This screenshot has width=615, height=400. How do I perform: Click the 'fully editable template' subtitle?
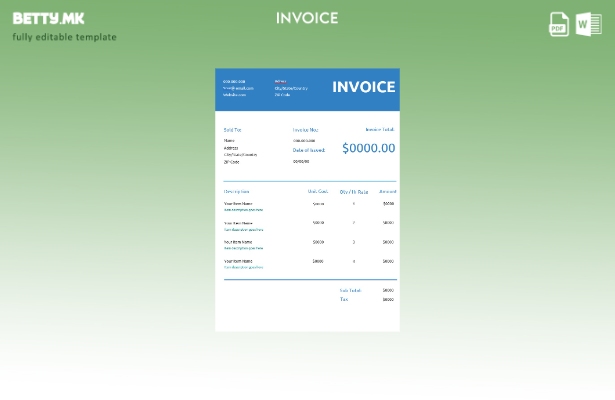tap(64, 38)
